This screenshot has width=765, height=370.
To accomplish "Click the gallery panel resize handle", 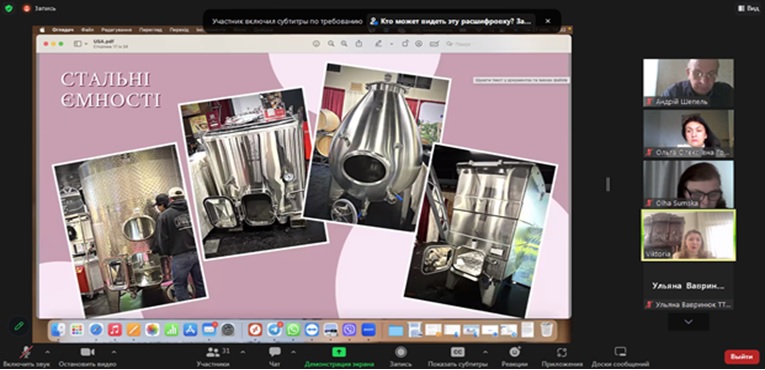I will (607, 184).
